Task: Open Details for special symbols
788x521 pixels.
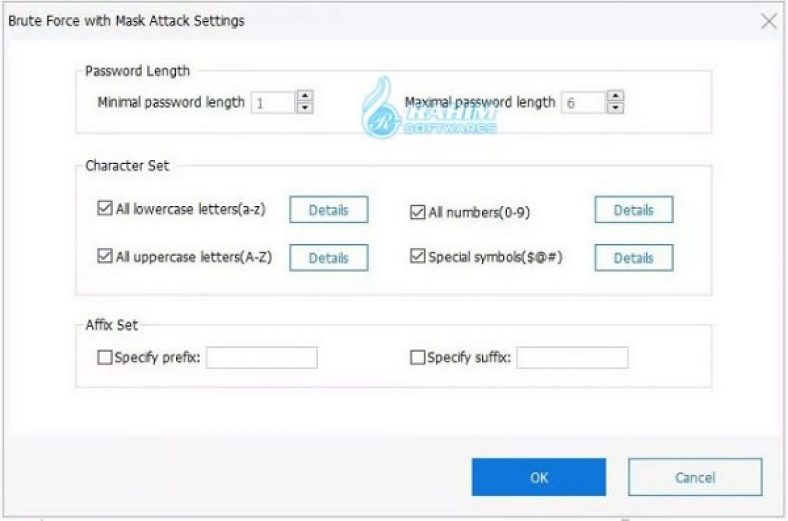Action: point(633,257)
